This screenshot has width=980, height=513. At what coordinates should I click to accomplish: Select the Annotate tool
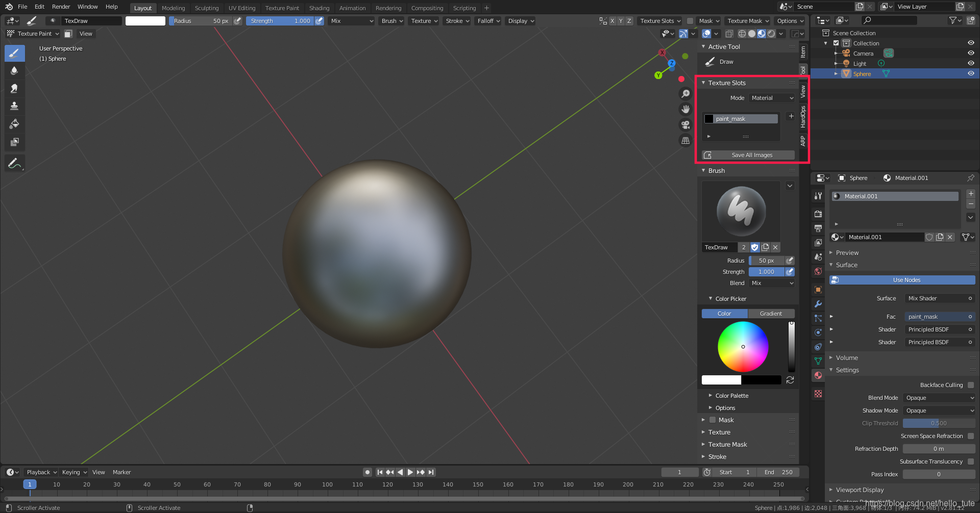click(14, 163)
